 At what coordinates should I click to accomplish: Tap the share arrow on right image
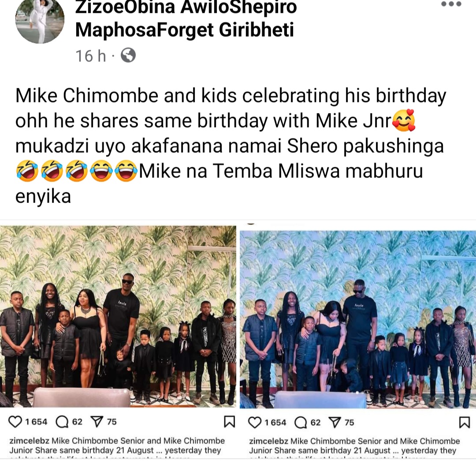tap(335, 423)
